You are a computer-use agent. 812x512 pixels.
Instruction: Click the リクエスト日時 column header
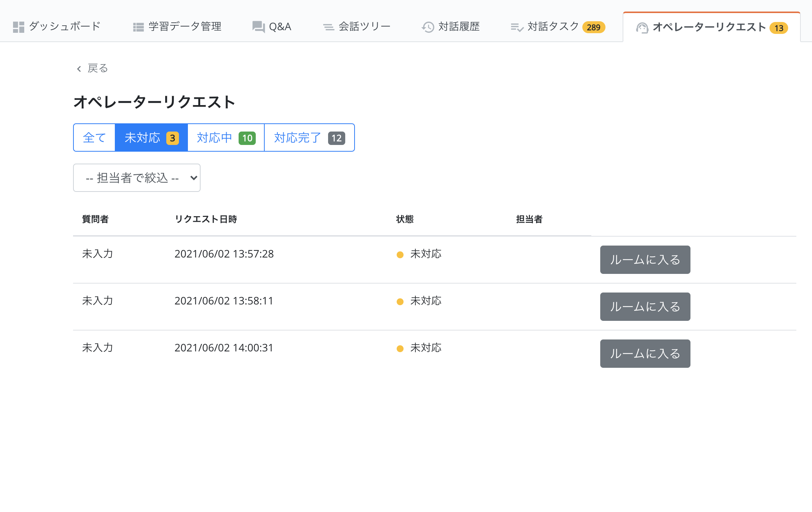206,219
